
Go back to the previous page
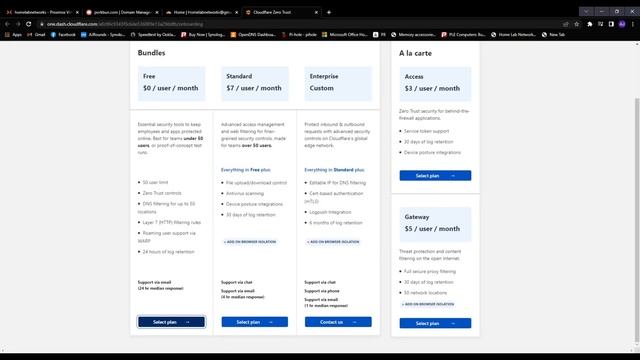(7, 24)
